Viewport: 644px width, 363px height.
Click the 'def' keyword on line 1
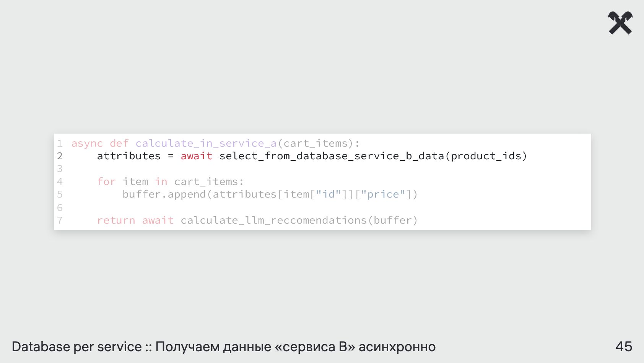click(119, 143)
